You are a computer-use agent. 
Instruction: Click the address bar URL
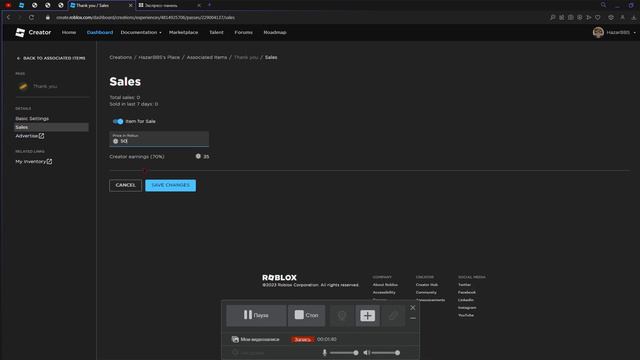[145, 18]
